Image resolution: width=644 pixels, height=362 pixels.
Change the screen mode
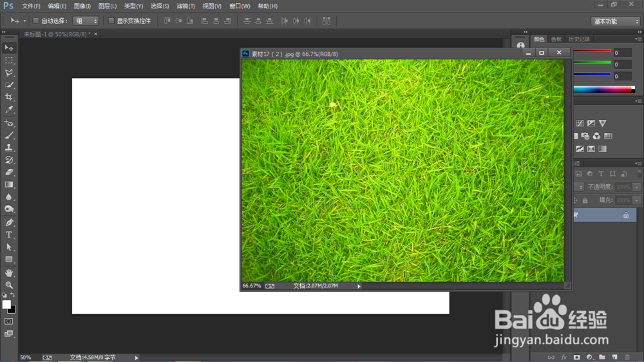tap(8, 334)
